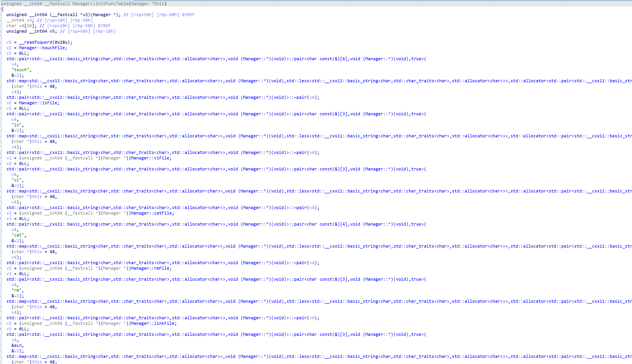The height and width of the screenshot is (364, 632).
Task: Click the "cat" string literal
Action: tap(18, 235)
